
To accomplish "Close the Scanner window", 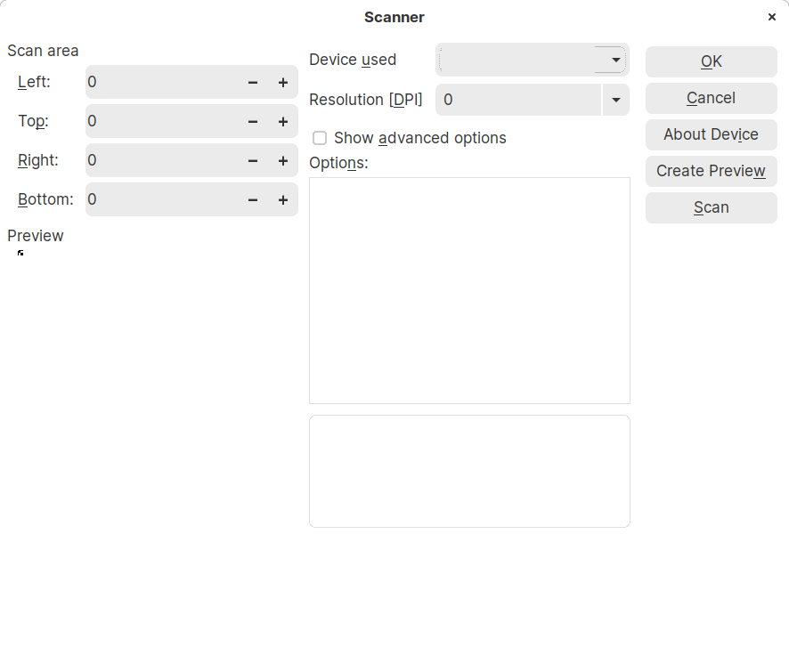I will pyautogui.click(x=771, y=17).
